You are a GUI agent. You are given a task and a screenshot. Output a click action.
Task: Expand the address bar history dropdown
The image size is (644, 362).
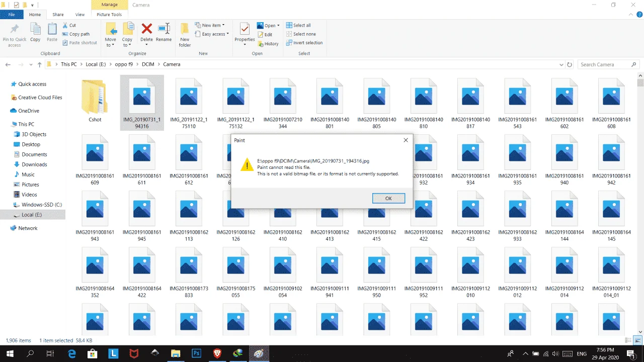[x=561, y=64]
